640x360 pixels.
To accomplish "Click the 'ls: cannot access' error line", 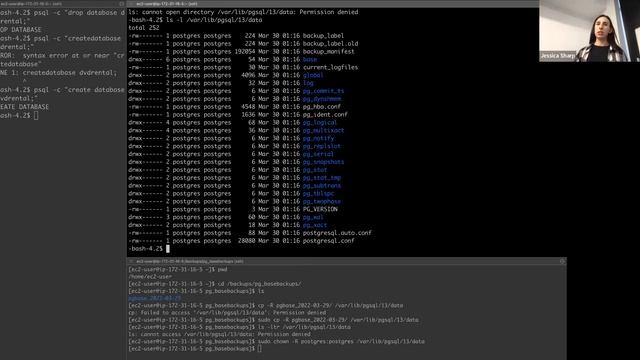I will coord(219,334).
